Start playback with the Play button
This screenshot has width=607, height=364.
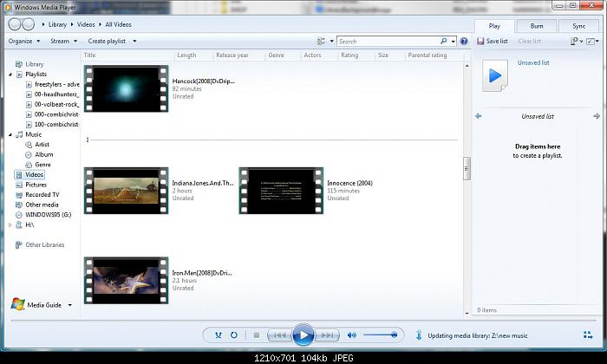[303, 335]
